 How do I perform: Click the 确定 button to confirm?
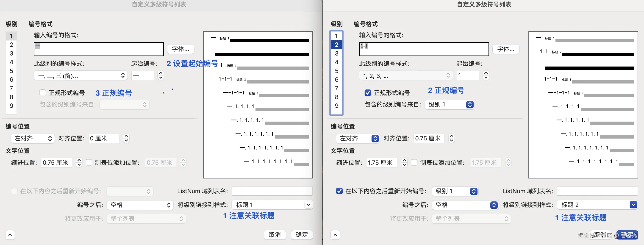tap(302, 235)
